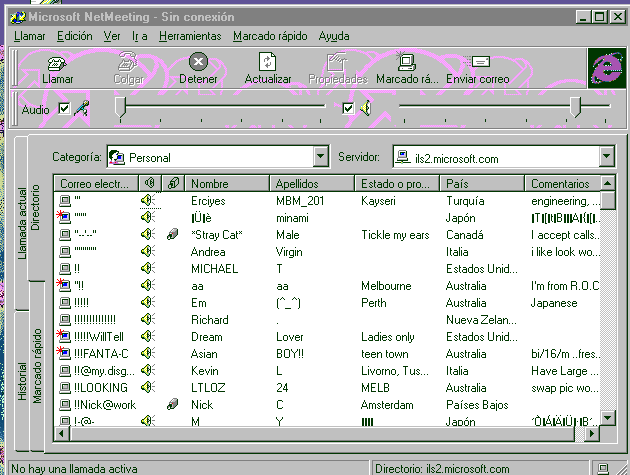
Task: Click the speaker volume slider handle
Action: point(576,107)
